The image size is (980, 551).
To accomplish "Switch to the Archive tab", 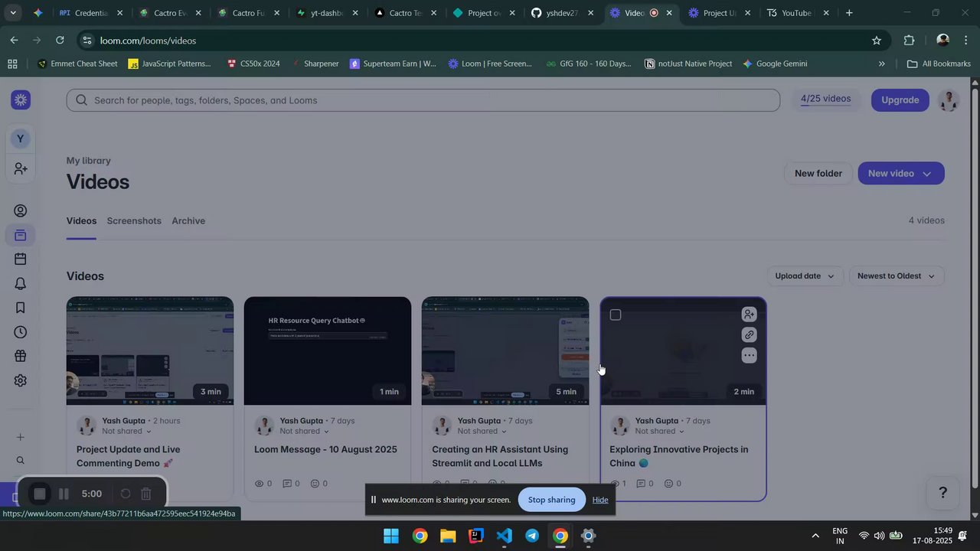I will [x=188, y=221].
